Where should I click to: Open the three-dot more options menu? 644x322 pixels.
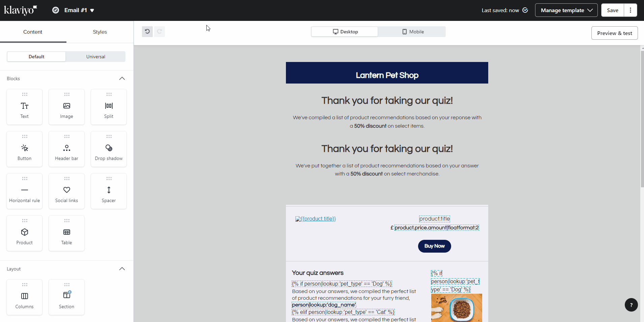click(x=631, y=10)
